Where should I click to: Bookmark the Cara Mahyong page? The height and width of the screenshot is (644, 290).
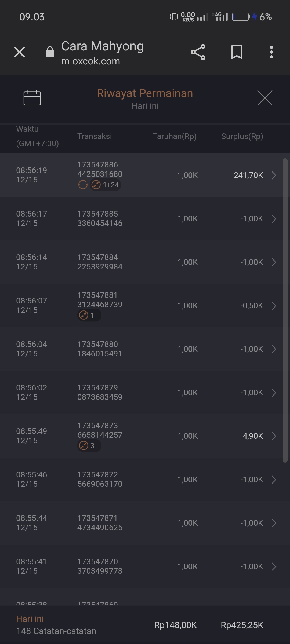coord(237,52)
